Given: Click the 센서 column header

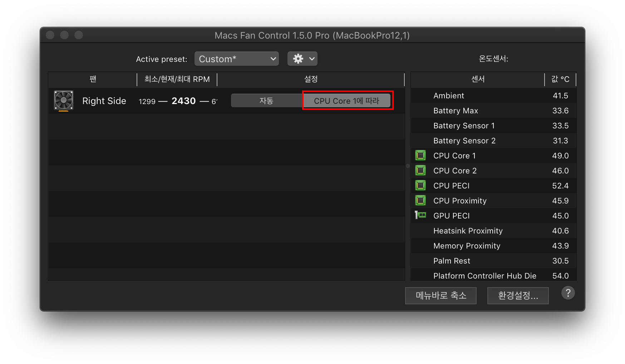Looking at the screenshot, I should [478, 79].
